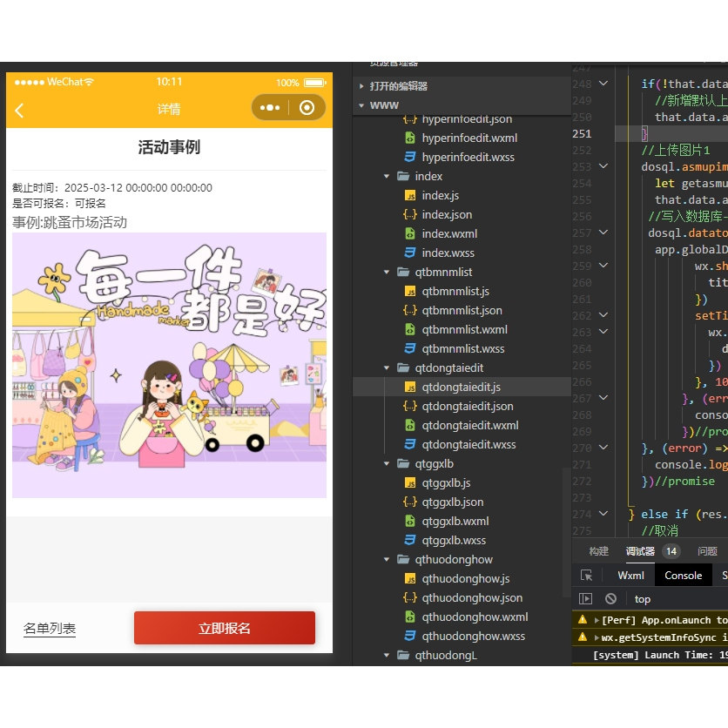
Task: Open the top context dropdown in console
Action: pyautogui.click(x=643, y=599)
